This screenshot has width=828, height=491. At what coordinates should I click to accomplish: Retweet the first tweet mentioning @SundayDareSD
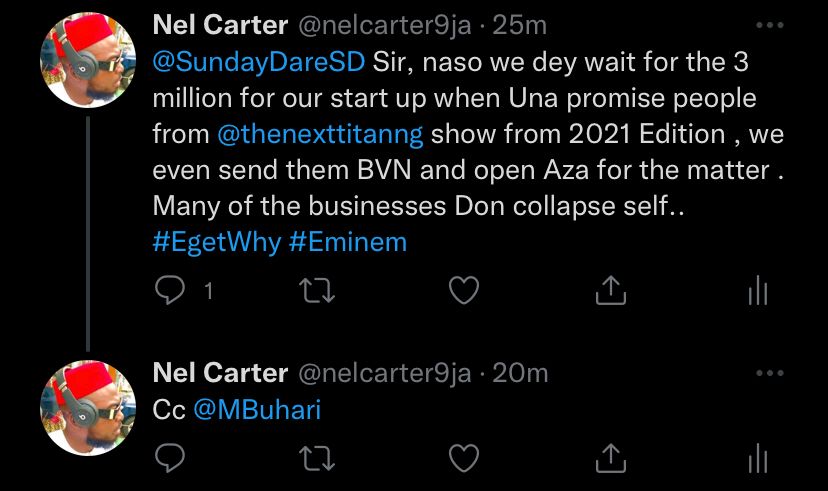point(316,291)
